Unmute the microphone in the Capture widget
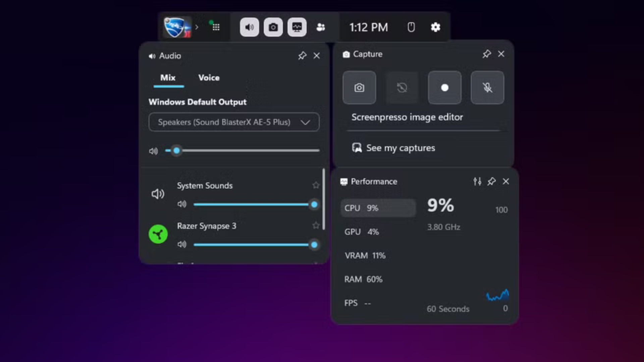 487,88
